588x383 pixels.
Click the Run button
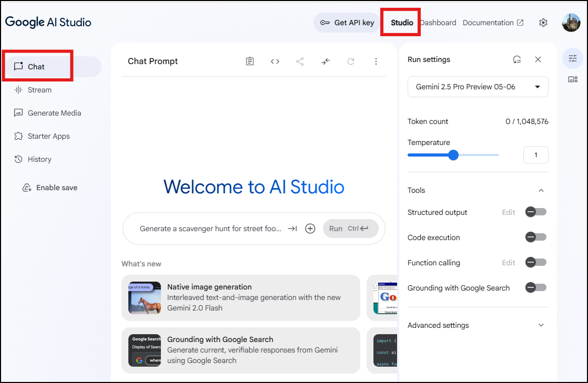click(x=350, y=229)
